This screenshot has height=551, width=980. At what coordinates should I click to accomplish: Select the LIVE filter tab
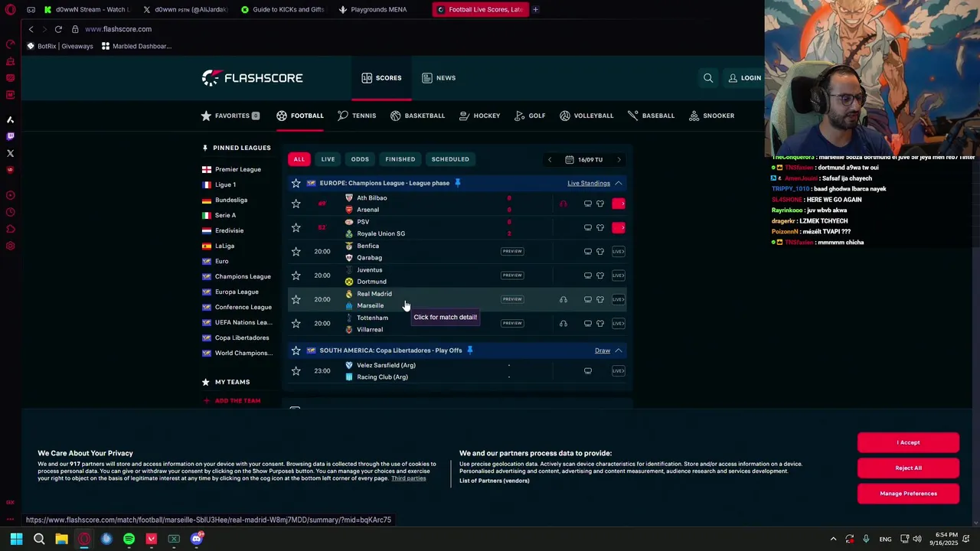(328, 159)
